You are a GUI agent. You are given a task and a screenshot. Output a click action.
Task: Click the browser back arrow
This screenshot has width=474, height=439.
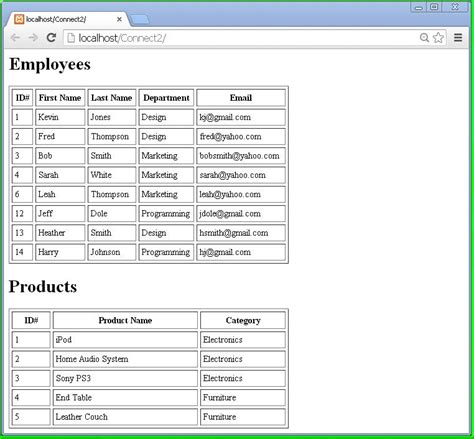point(15,38)
